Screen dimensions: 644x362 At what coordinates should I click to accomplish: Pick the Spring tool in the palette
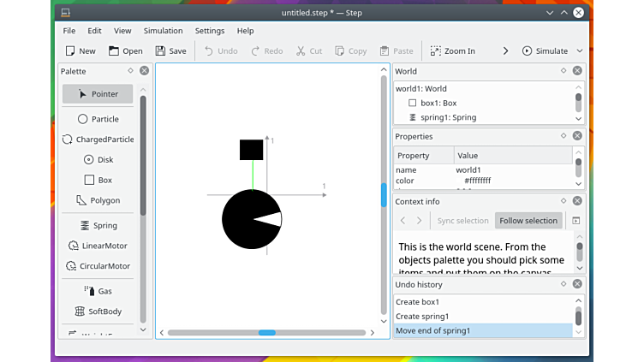pyautogui.click(x=98, y=226)
